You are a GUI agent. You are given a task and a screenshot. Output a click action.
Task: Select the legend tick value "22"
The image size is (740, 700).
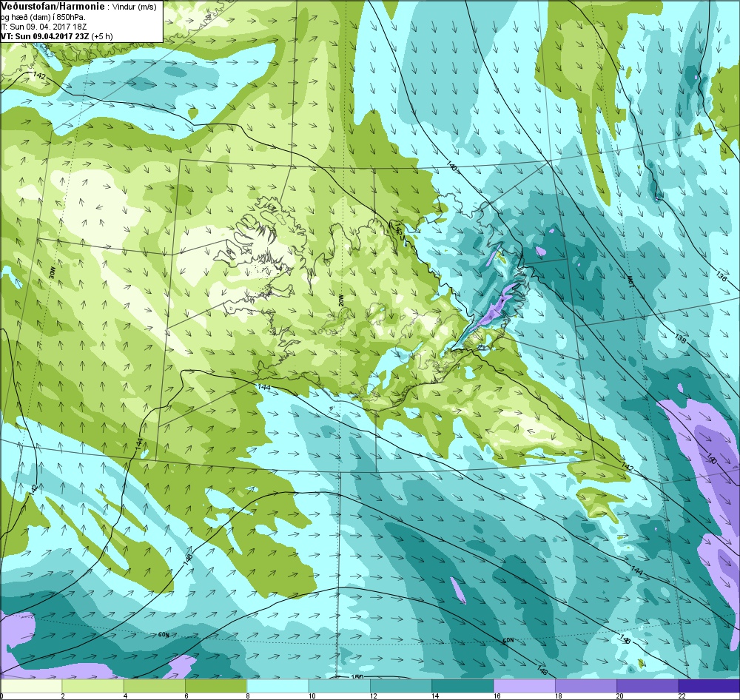(681, 696)
